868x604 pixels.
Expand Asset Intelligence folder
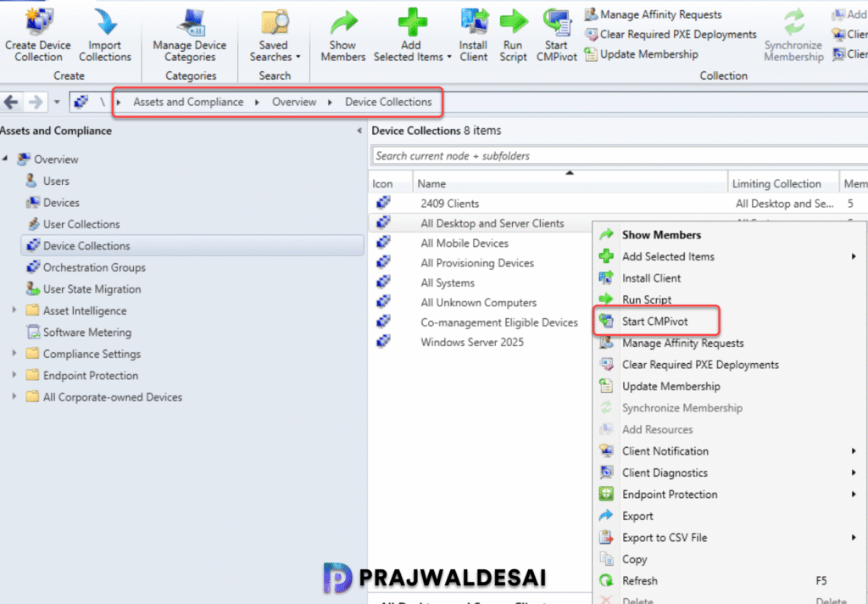[x=14, y=310]
